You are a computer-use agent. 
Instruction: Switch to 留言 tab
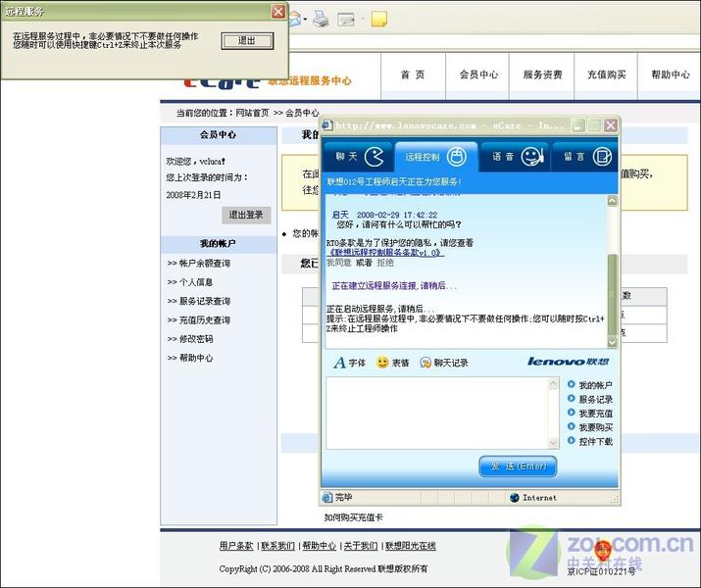(585, 157)
